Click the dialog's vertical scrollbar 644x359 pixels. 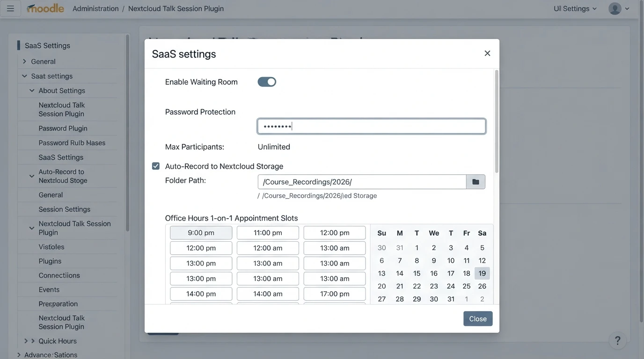(497, 122)
